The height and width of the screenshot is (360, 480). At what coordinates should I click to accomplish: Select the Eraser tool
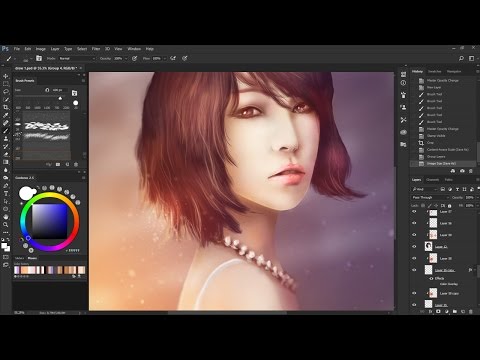click(x=6, y=154)
